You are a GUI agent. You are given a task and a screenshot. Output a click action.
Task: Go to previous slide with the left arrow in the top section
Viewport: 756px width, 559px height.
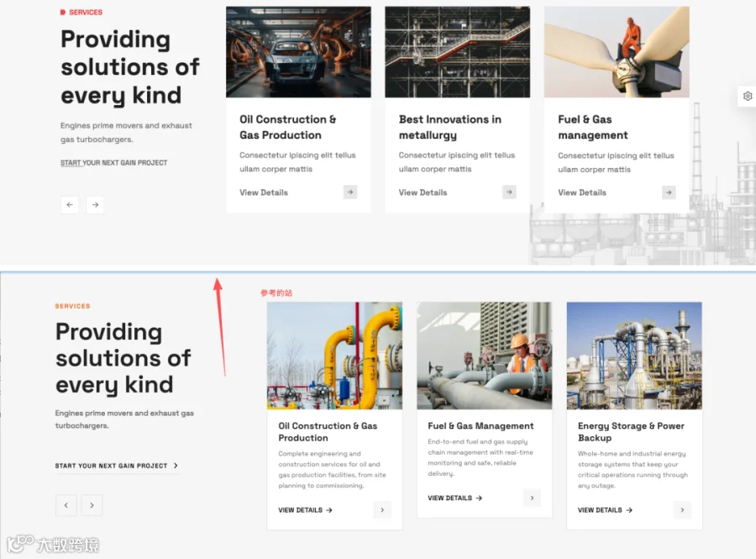tap(70, 205)
